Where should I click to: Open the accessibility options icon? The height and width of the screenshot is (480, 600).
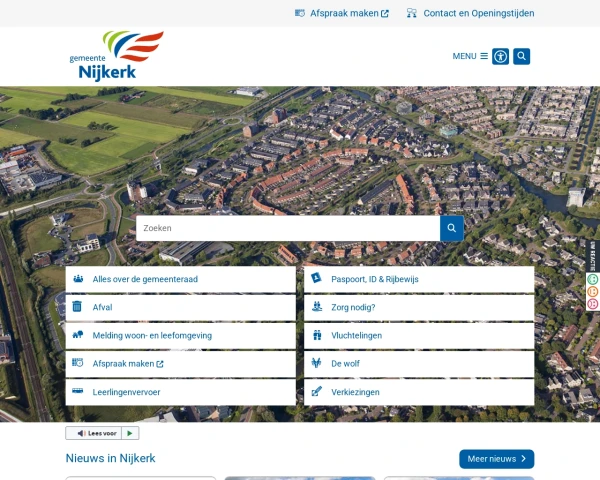pos(501,57)
